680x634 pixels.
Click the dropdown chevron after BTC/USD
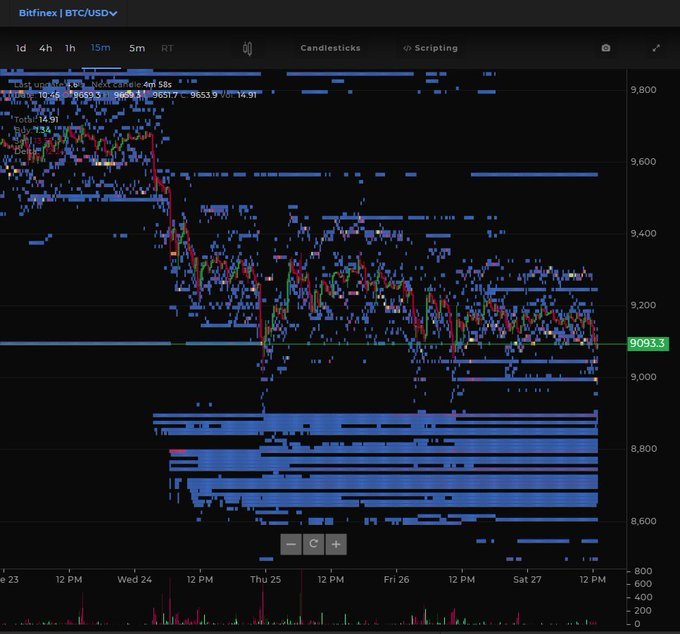(113, 14)
